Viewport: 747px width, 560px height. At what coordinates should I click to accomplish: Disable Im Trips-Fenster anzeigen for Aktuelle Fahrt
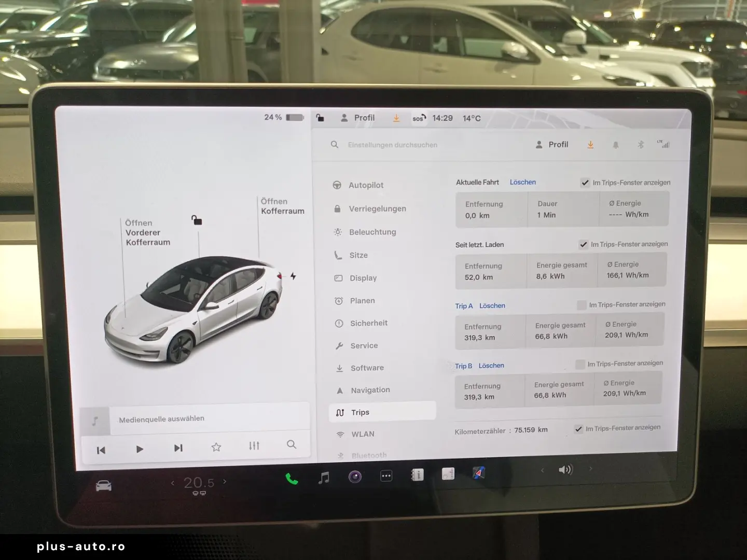[x=585, y=183]
